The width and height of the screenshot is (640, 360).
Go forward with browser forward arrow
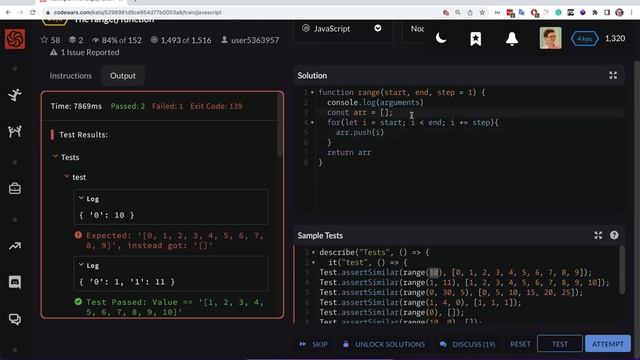(20, 12)
